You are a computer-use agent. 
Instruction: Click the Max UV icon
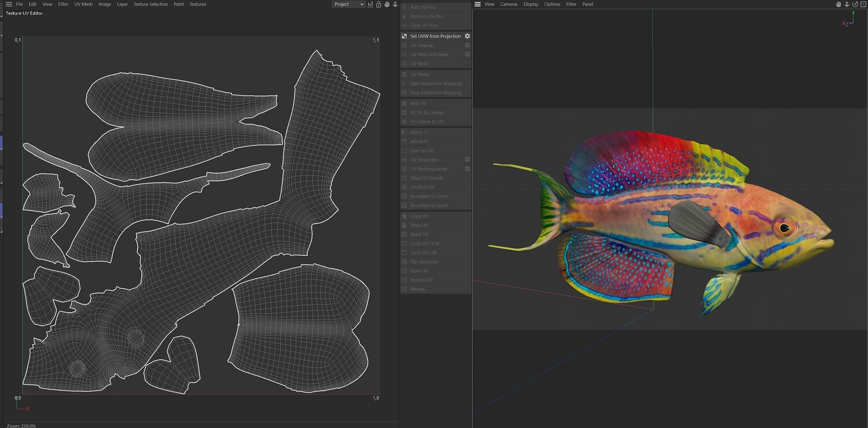404,103
